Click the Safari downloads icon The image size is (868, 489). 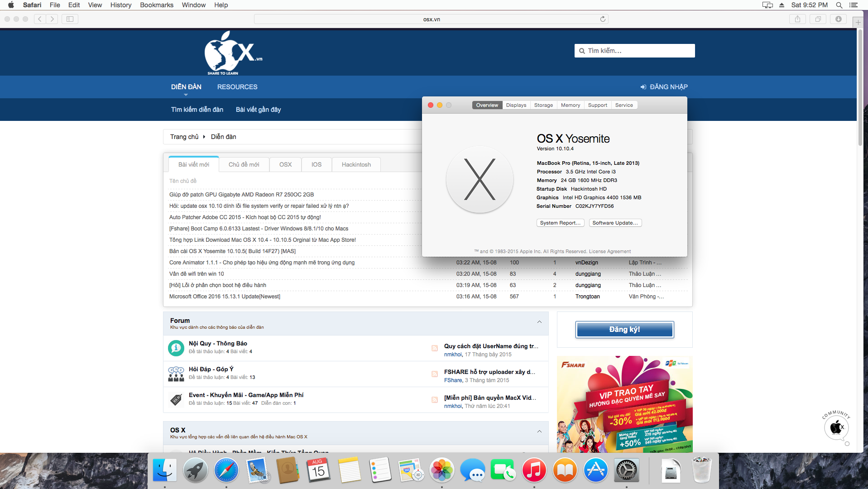pyautogui.click(x=838, y=19)
